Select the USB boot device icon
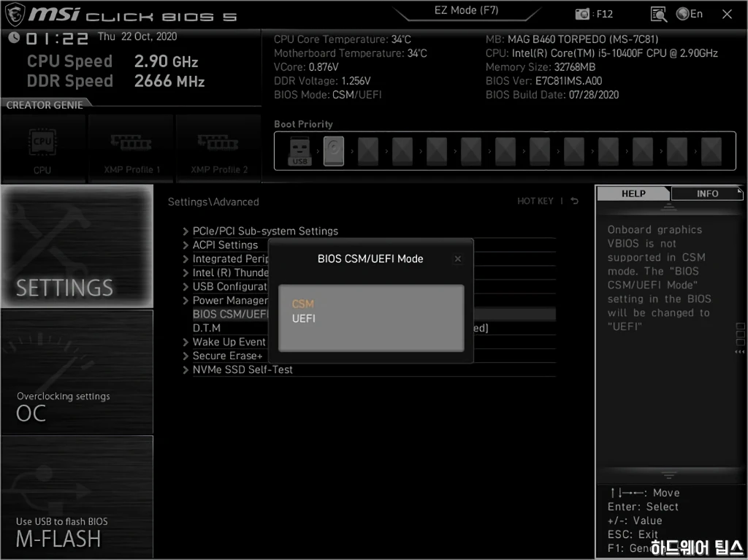This screenshot has height=560, width=748. pyautogui.click(x=299, y=151)
